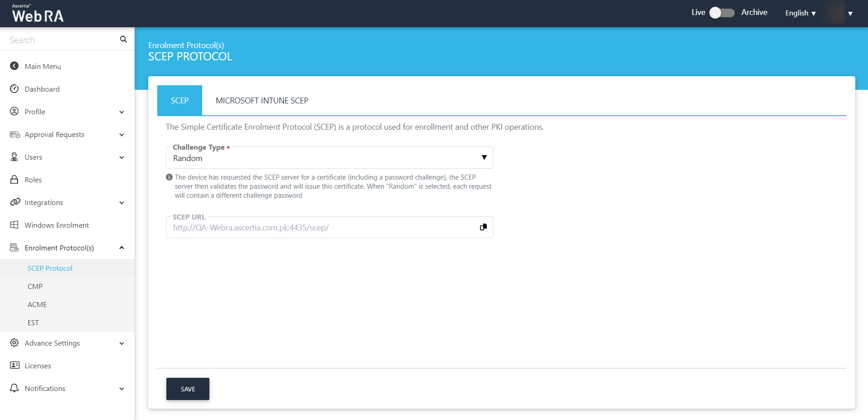This screenshot has width=868, height=420.
Task: Switch to the Microsoft Intune SCEP tab
Action: click(262, 101)
